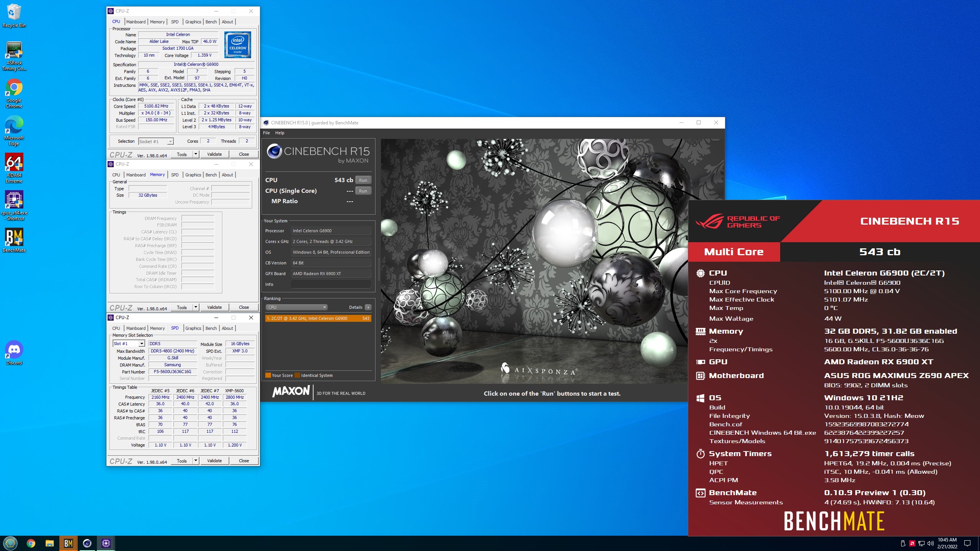Select About tab in SPD CPU-Z window
The height and width of the screenshot is (551, 980).
(227, 328)
